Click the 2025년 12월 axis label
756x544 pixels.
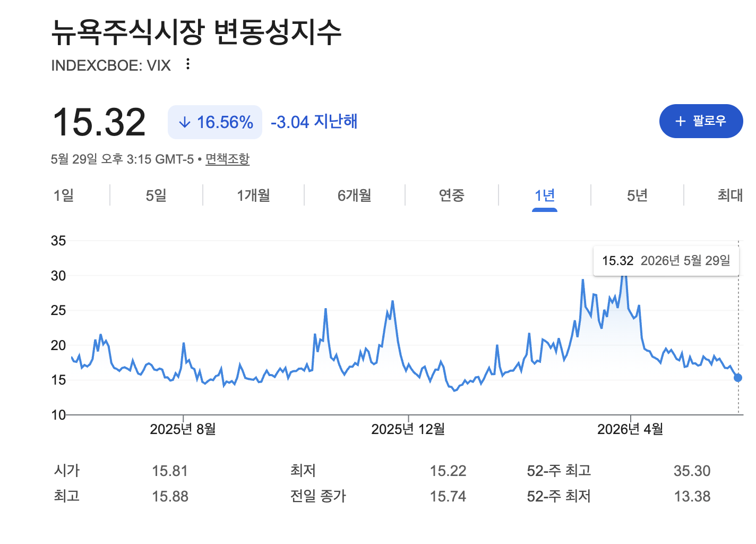pos(408,429)
